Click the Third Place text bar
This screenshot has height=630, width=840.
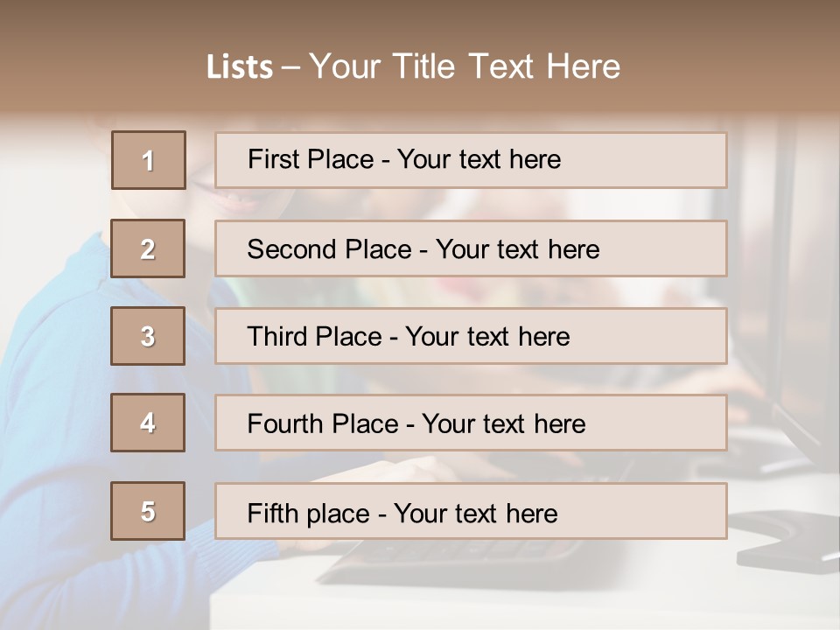pyautogui.click(x=471, y=336)
